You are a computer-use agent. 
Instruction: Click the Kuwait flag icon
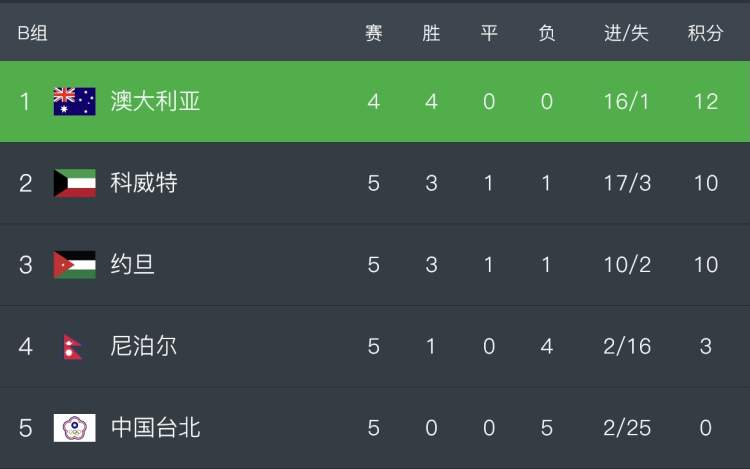click(x=75, y=183)
